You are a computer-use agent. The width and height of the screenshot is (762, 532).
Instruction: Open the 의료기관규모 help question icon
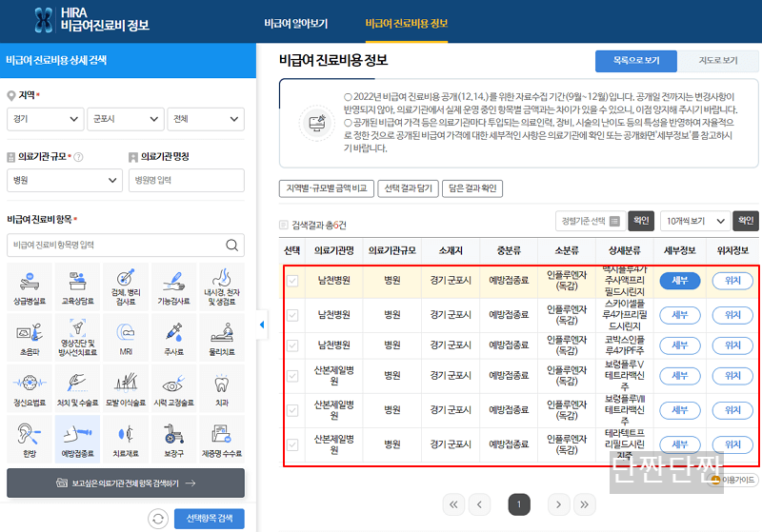78,157
